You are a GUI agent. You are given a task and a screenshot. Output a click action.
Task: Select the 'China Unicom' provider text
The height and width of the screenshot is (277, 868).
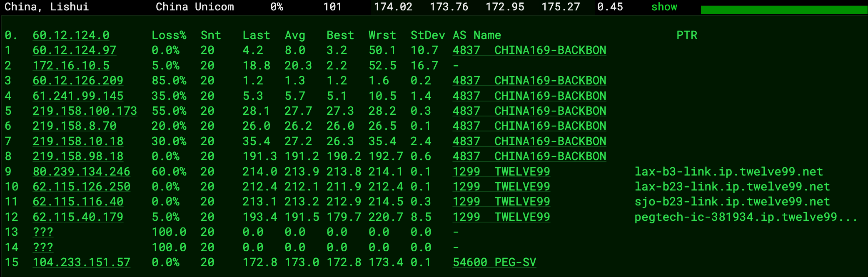pos(195,7)
